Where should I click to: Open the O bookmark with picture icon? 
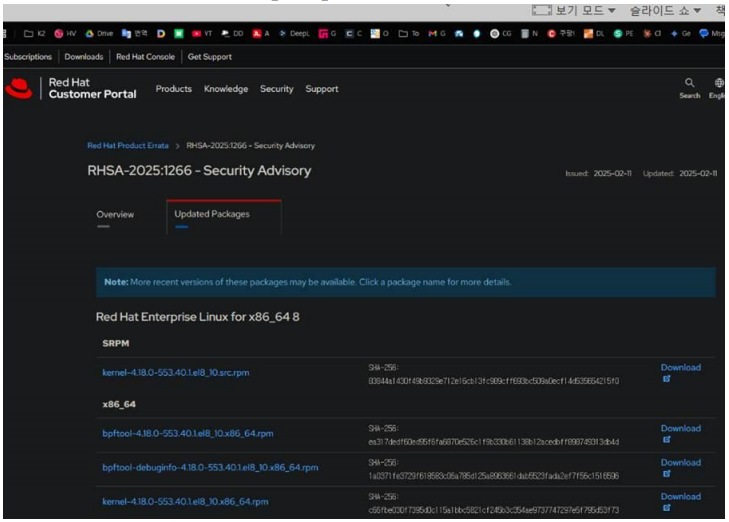(x=379, y=33)
